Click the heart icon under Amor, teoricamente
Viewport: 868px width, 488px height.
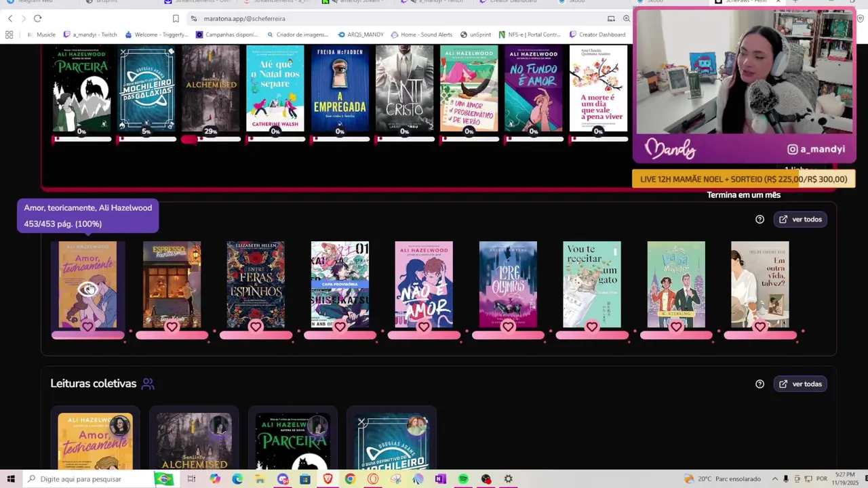[x=87, y=327]
